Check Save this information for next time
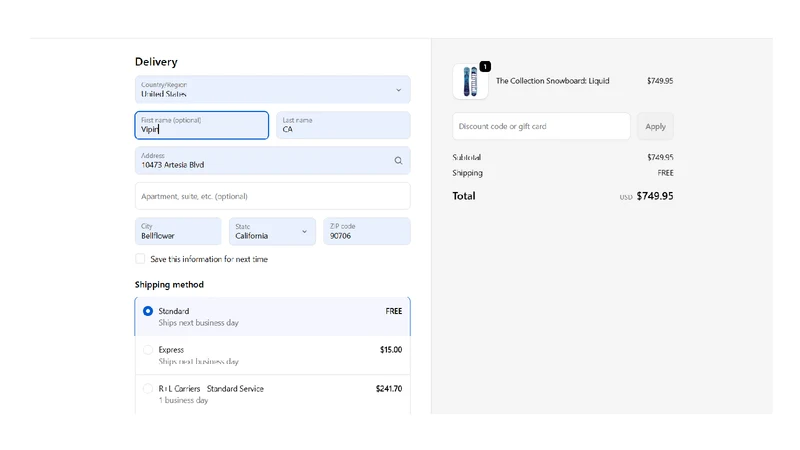 click(140, 259)
